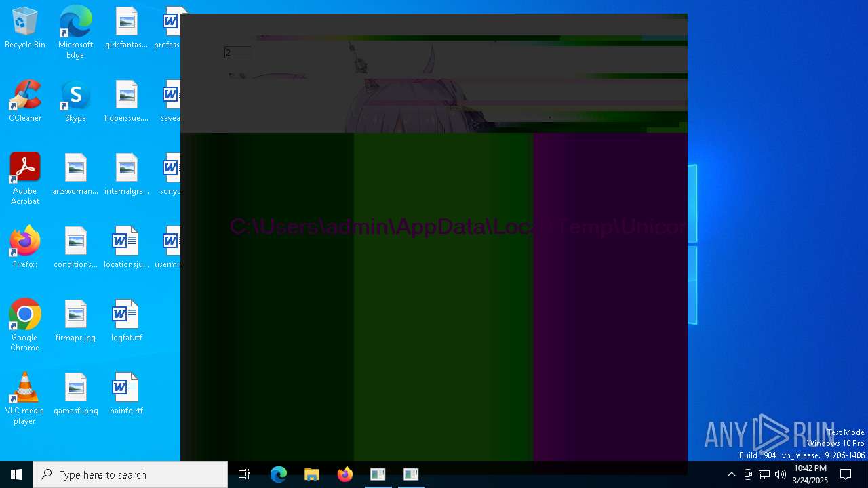Open Task View on the taskbar
Image resolution: width=868 pixels, height=488 pixels.
coord(244,474)
